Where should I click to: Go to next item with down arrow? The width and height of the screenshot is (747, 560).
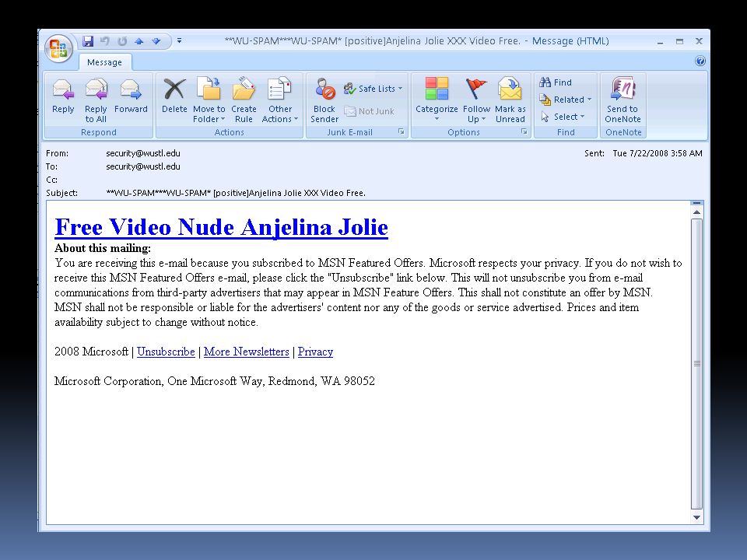156,41
